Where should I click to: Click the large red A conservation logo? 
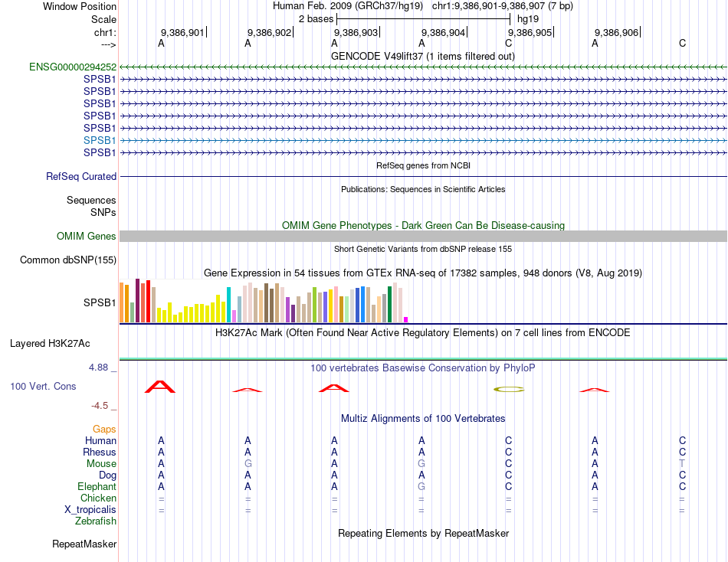pos(160,387)
